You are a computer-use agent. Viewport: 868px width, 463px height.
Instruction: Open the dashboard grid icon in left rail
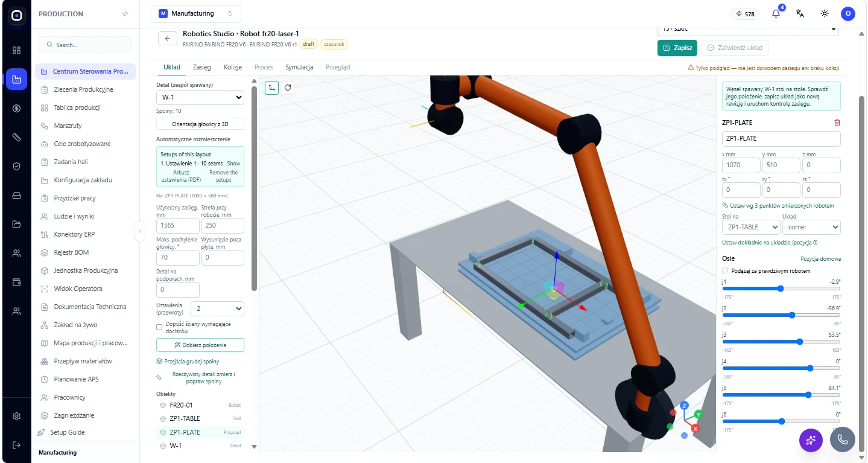16,50
